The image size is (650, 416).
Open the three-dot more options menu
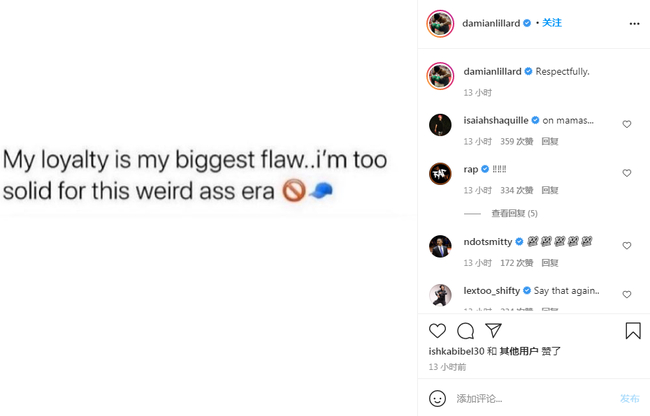634,23
